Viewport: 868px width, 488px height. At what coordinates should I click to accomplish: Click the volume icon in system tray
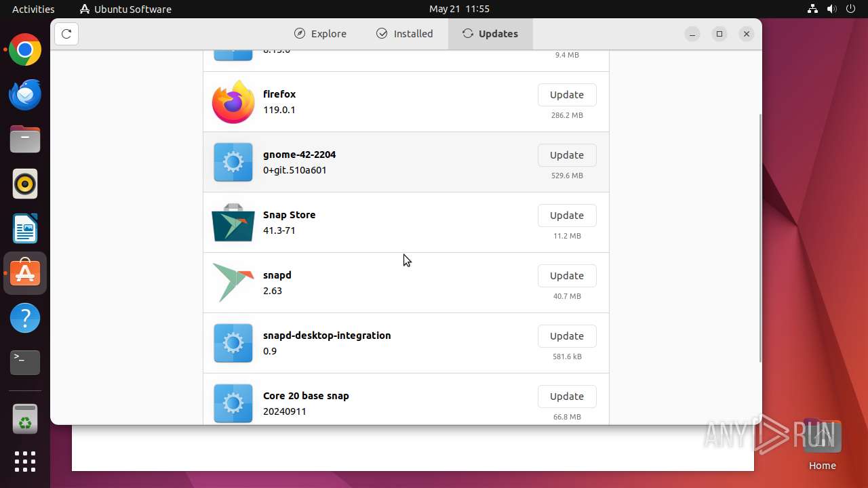pyautogui.click(x=832, y=9)
